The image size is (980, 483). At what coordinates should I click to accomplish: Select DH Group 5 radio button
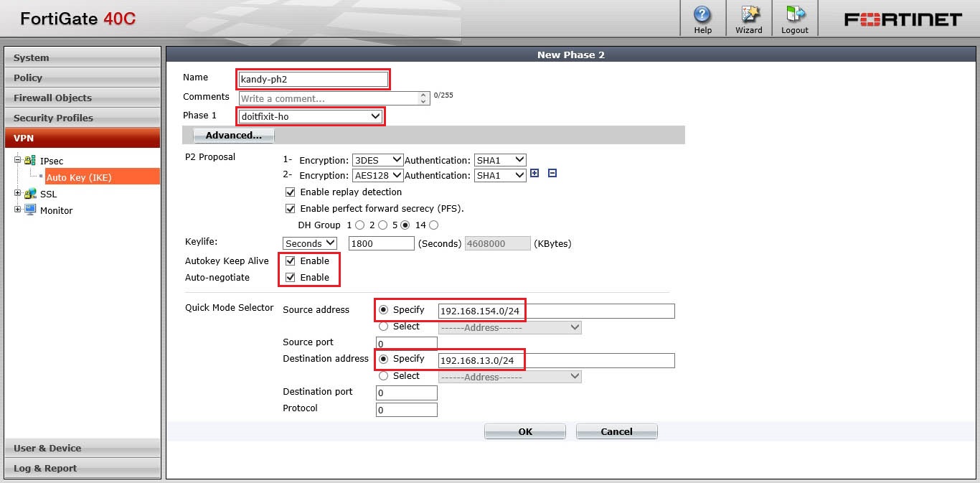point(405,225)
